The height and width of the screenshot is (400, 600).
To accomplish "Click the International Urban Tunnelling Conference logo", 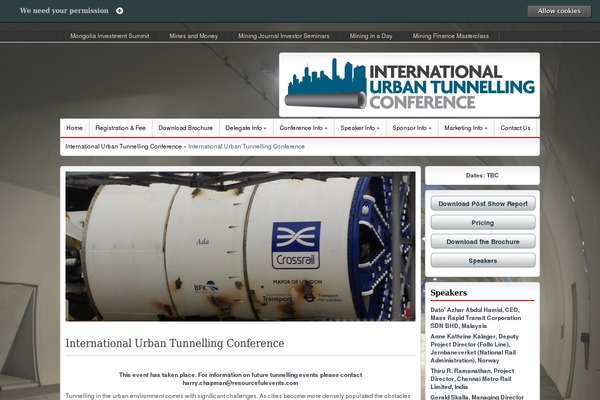I will tap(409, 85).
